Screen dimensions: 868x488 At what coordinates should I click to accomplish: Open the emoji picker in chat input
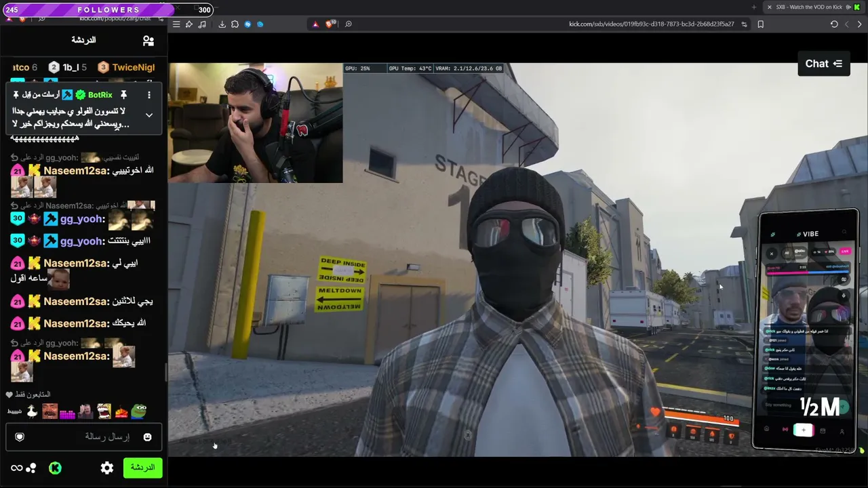click(x=147, y=437)
